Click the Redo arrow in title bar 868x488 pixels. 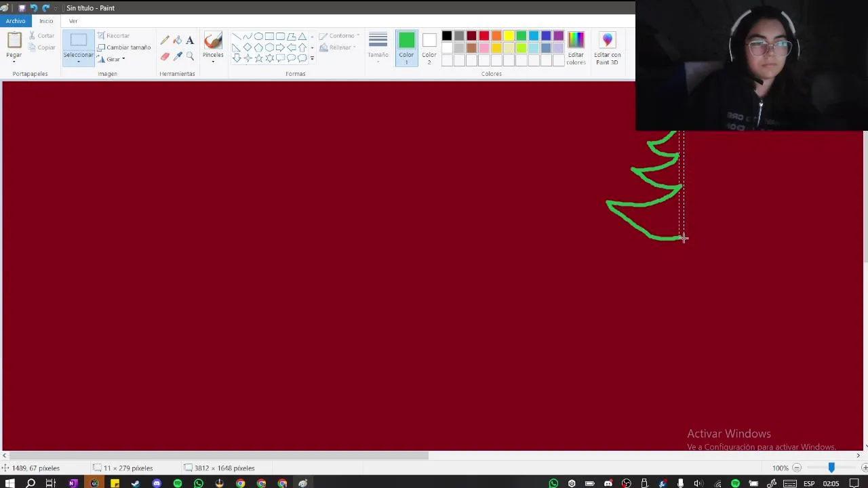(45, 8)
